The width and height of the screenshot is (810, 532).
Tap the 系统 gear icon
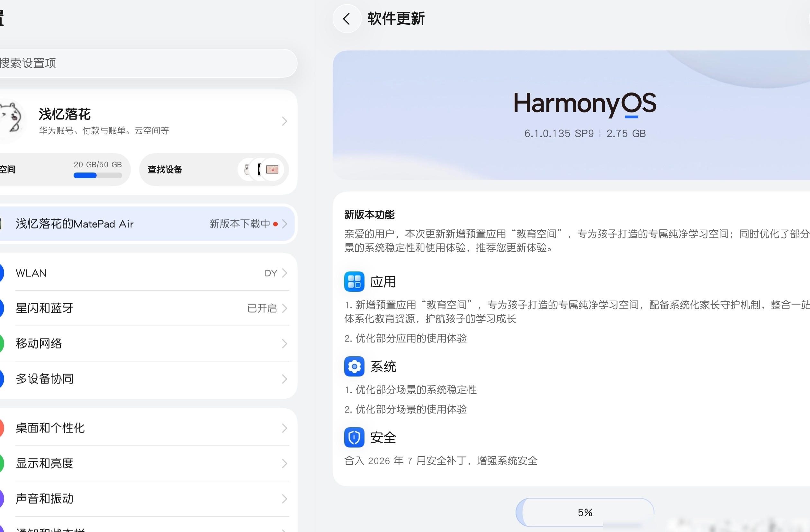354,366
